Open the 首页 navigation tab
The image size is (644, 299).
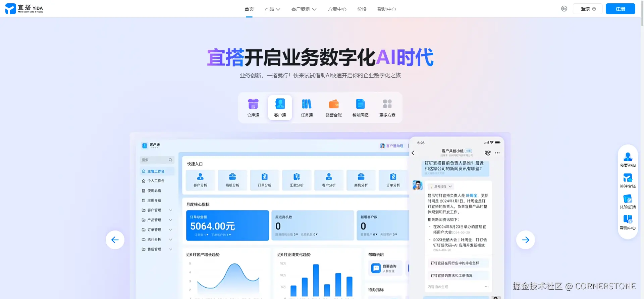click(249, 9)
